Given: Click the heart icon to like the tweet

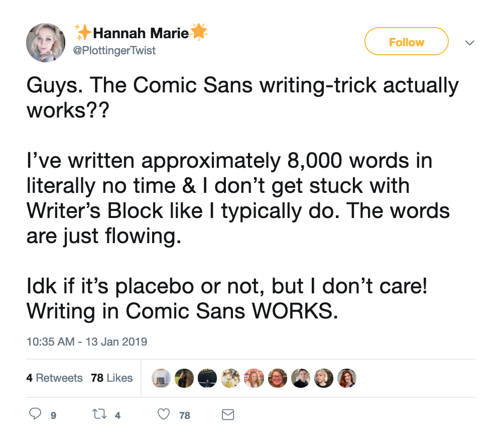Looking at the screenshot, I should (163, 414).
